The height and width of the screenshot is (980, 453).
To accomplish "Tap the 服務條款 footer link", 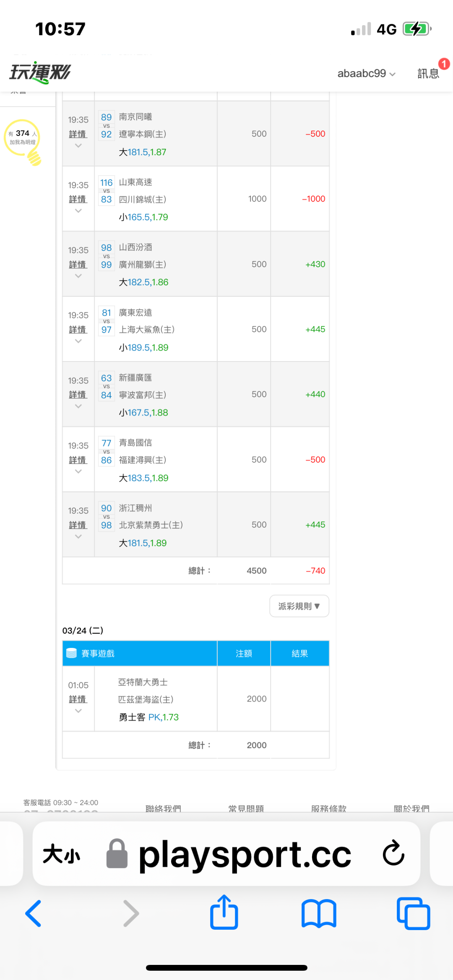I will click(x=329, y=808).
